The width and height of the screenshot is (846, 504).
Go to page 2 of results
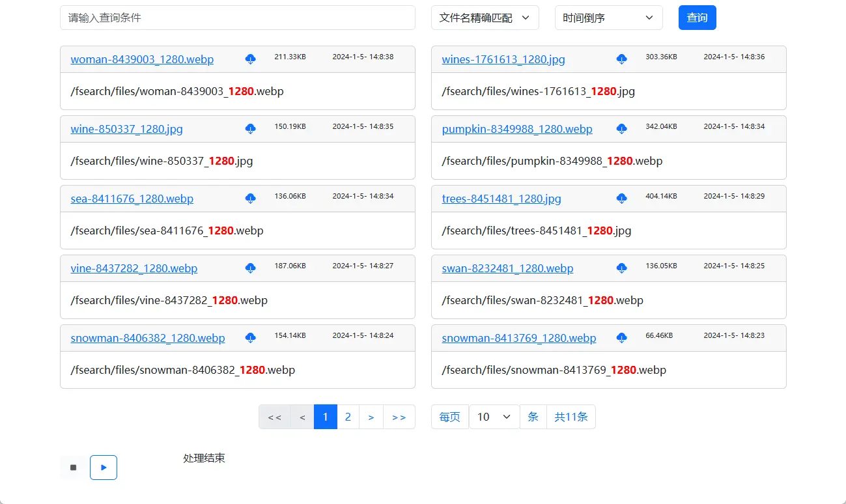348,417
